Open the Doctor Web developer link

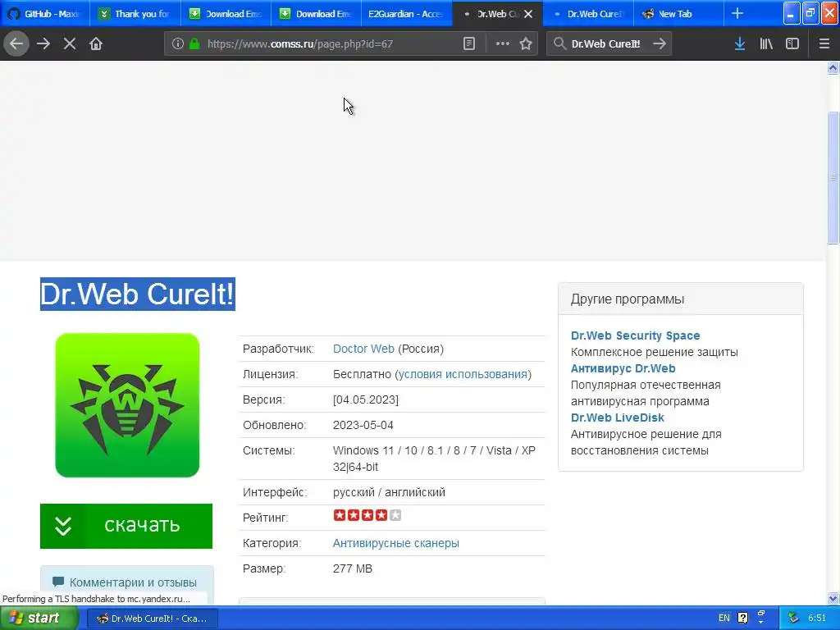(x=363, y=349)
